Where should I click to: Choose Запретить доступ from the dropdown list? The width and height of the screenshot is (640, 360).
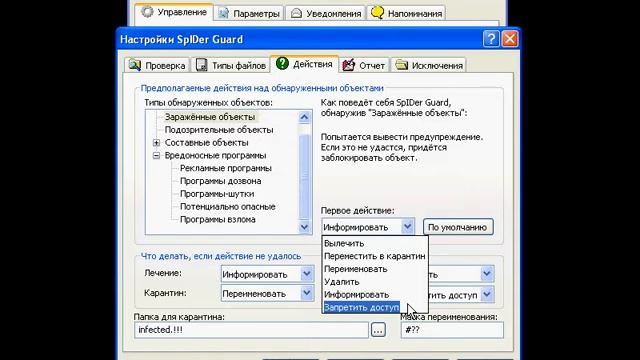[362, 307]
